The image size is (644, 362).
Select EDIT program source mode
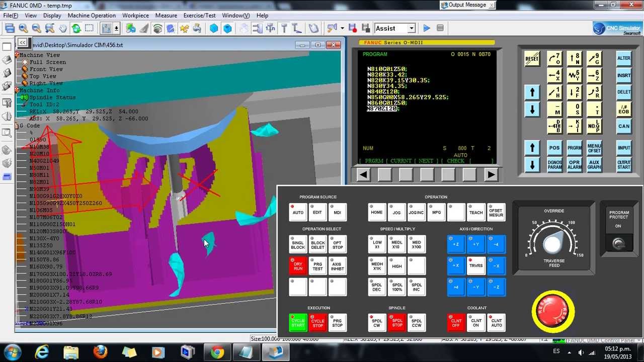(x=317, y=212)
